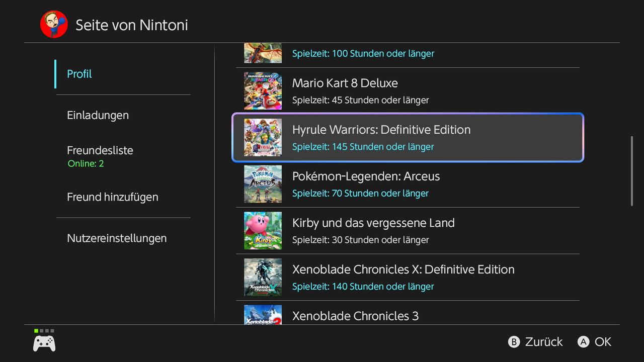Click the Xenoblade Chronicles 3 title
The height and width of the screenshot is (362, 644).
355,316
